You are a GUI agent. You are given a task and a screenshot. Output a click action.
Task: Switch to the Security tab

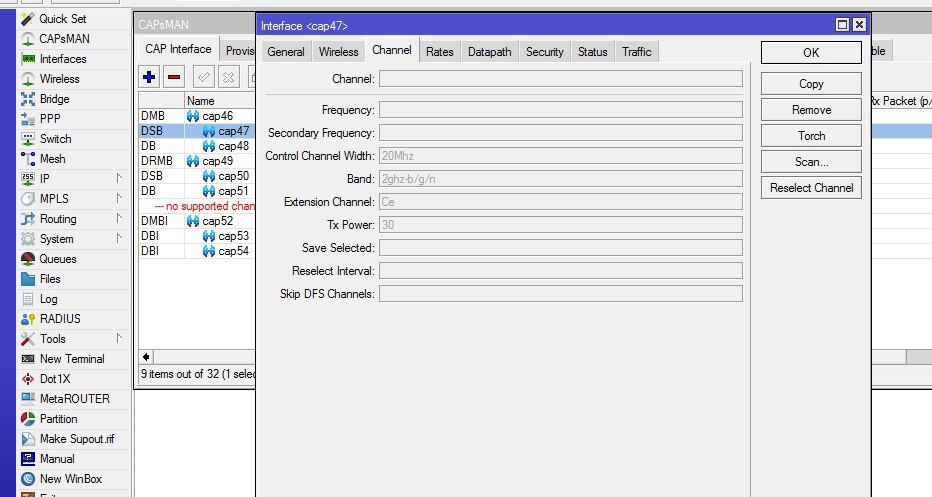tap(544, 52)
